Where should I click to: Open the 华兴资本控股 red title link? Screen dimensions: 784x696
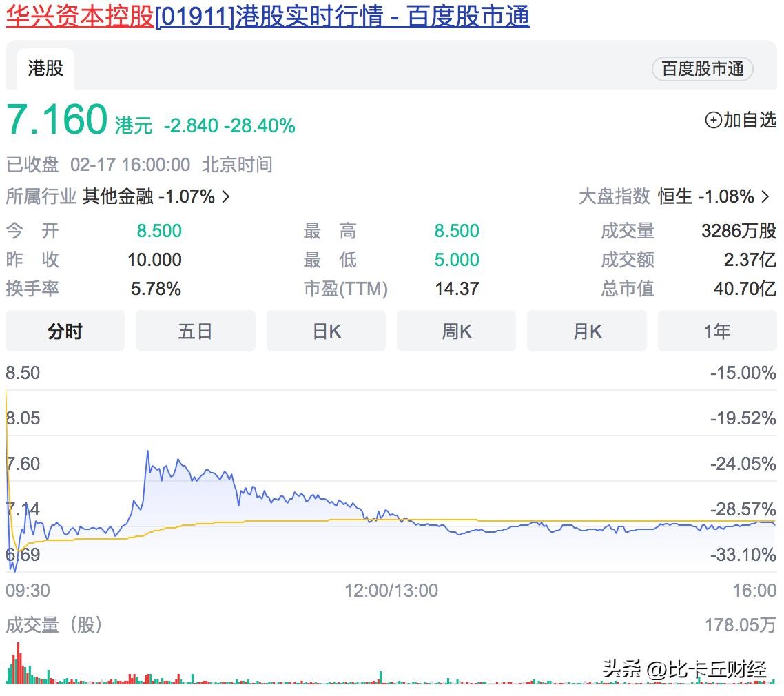(80, 16)
